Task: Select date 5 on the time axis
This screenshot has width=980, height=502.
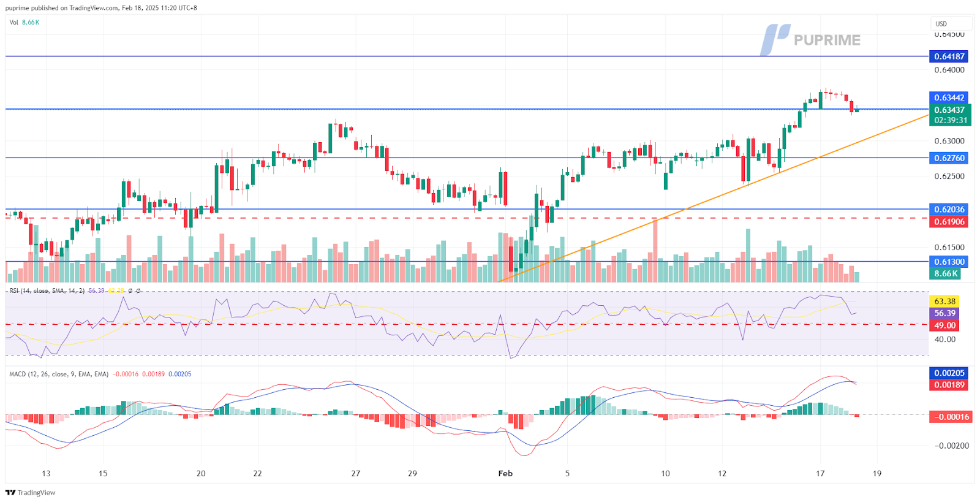Action: pos(567,473)
